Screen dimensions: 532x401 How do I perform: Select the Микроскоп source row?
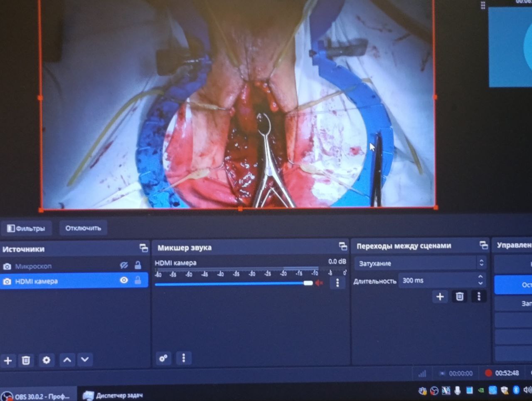tap(74, 266)
